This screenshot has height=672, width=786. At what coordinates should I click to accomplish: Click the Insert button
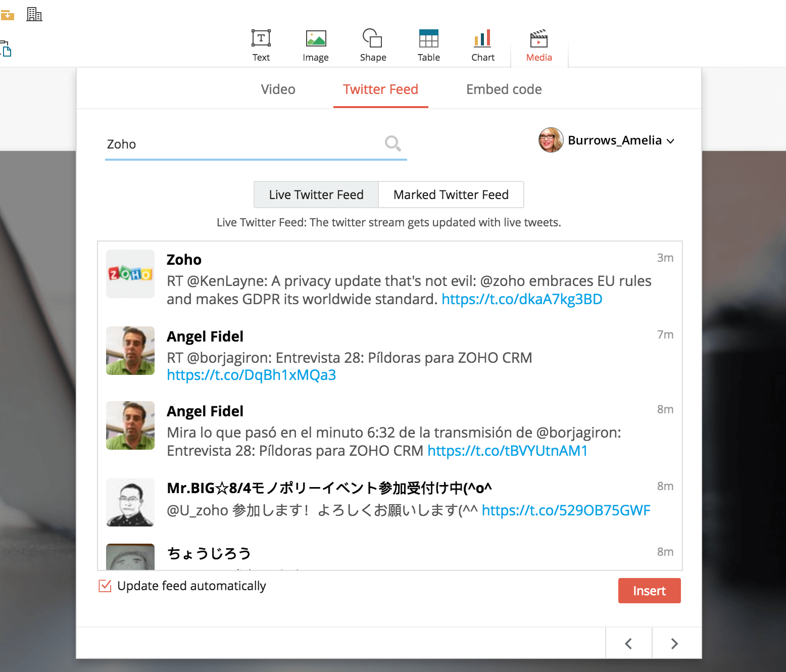[649, 591]
